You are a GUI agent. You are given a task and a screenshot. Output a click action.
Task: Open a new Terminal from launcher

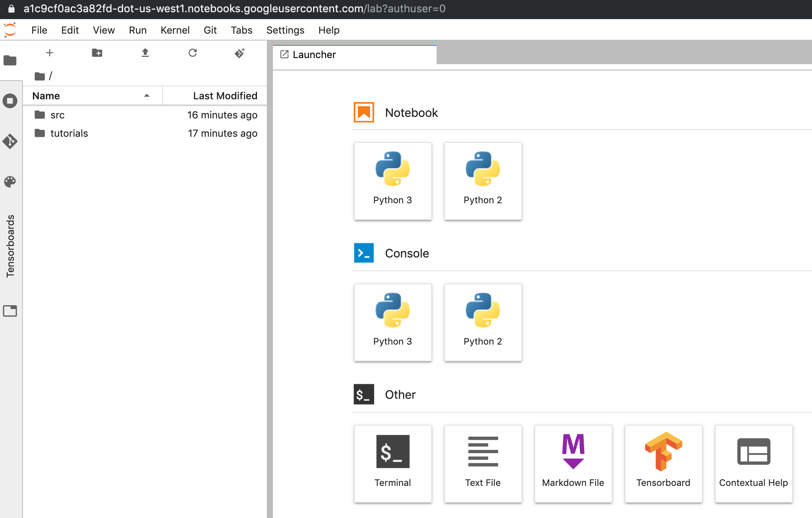click(x=393, y=463)
